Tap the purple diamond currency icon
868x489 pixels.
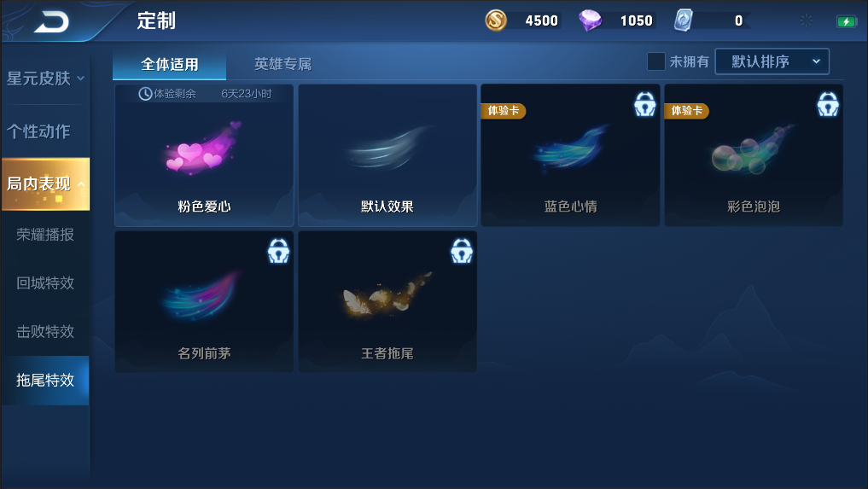(x=590, y=20)
